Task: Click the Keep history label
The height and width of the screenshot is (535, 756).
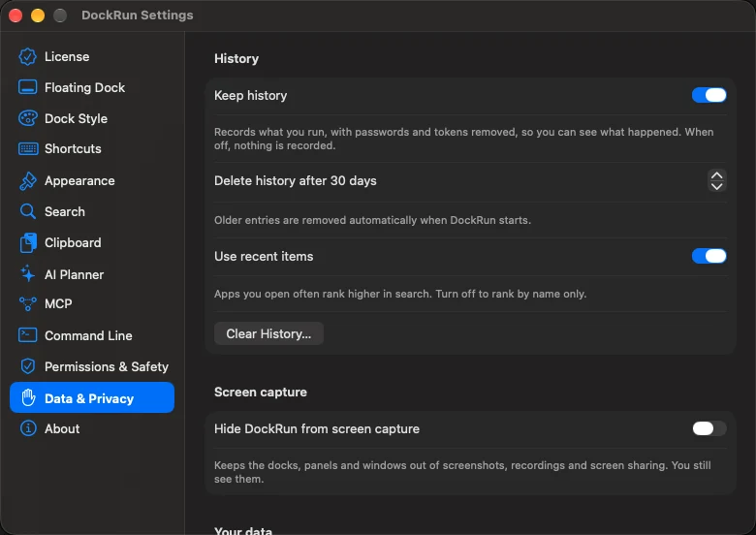Action: pyautogui.click(x=250, y=95)
